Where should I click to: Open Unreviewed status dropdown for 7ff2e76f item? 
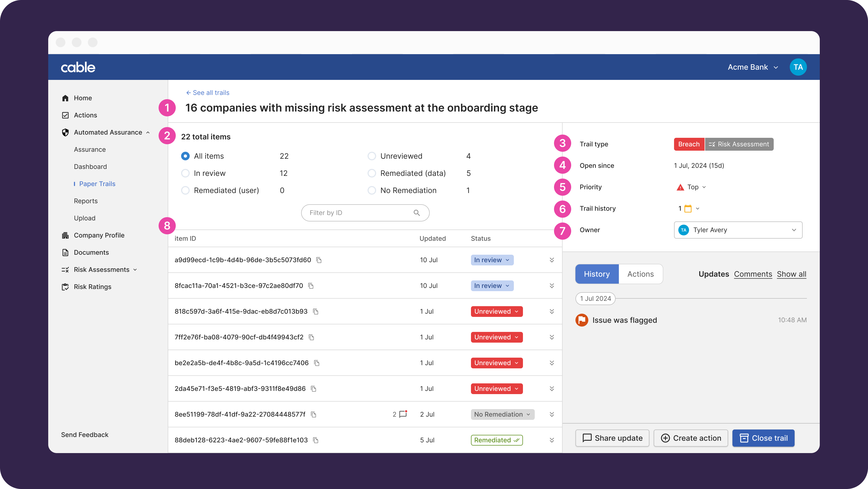tap(496, 337)
